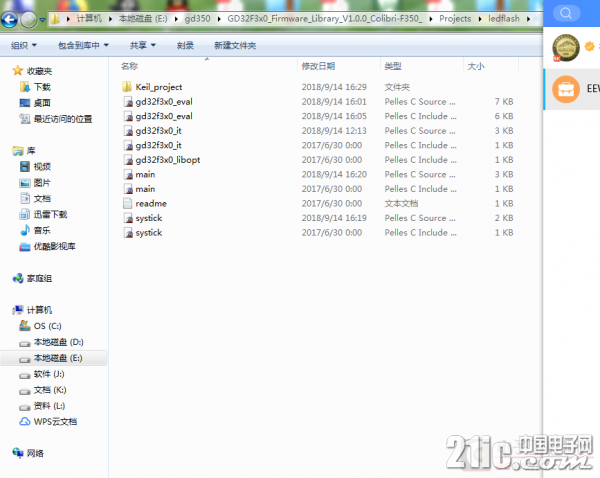Open the 文档 (K:) drive
The image size is (600, 478).
pyautogui.click(x=50, y=390)
